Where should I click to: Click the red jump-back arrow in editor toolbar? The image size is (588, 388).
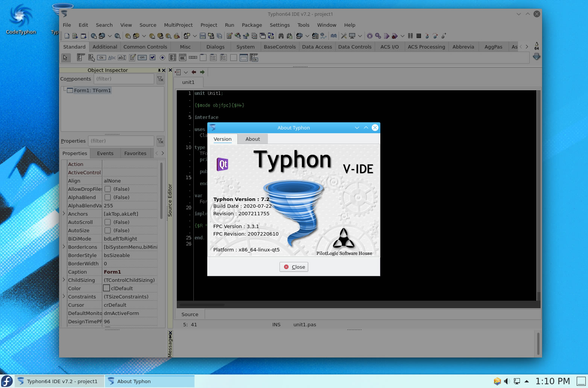click(194, 72)
